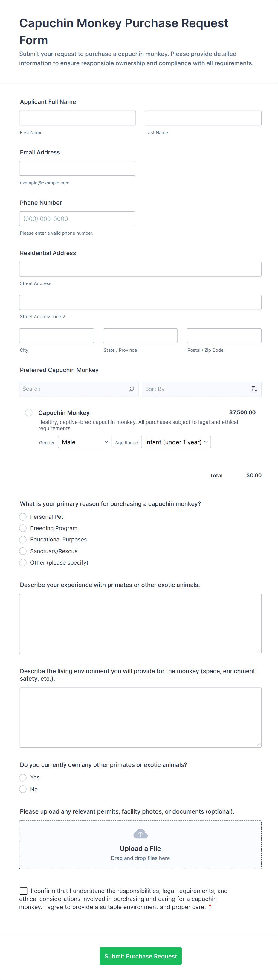Click the Postal / Zip Code field
The image size is (278, 980).
[x=224, y=336]
